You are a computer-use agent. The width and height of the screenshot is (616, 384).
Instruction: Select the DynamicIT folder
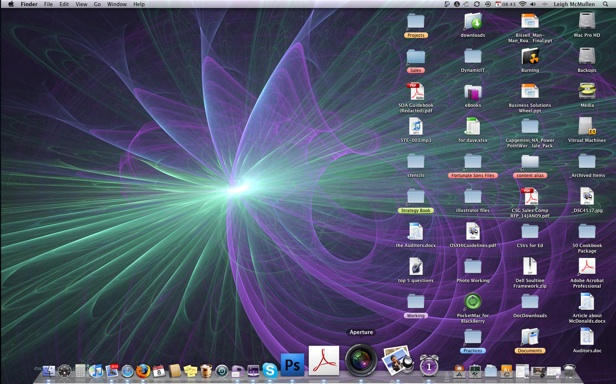click(x=473, y=56)
